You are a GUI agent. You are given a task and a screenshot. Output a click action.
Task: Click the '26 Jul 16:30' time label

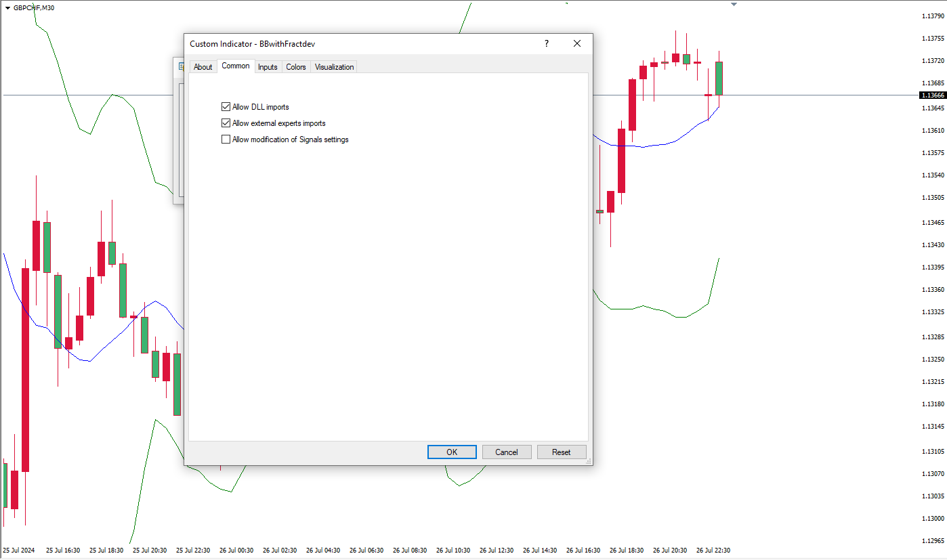(583, 551)
